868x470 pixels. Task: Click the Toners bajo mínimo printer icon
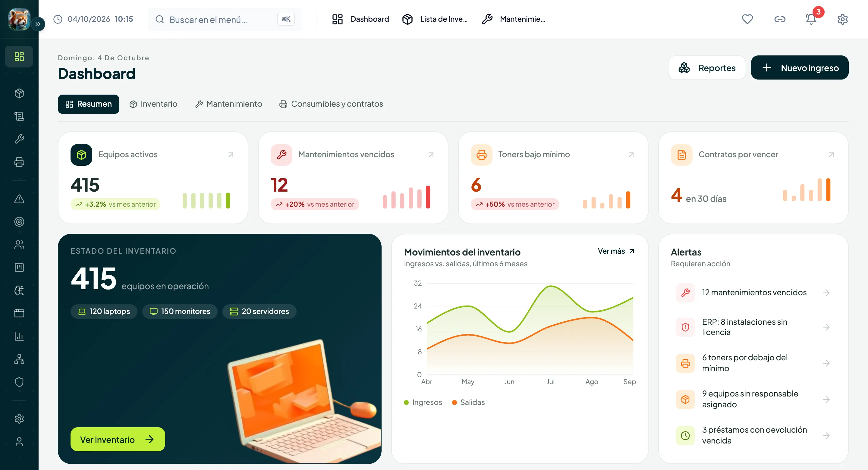(x=482, y=155)
